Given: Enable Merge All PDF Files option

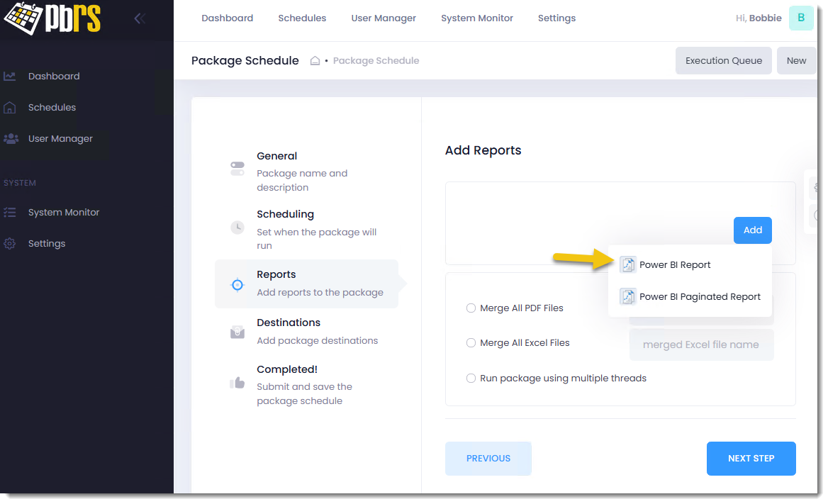Looking at the screenshot, I should coord(471,308).
